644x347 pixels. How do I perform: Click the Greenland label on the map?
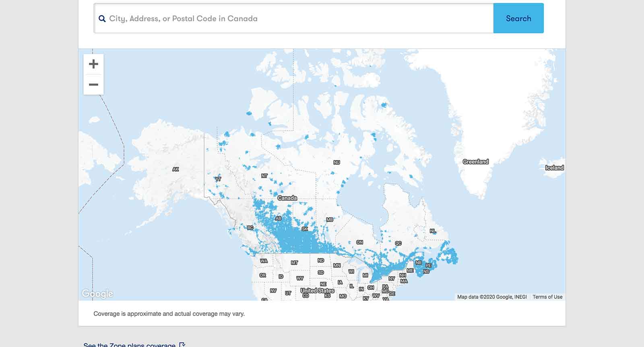[475, 162]
